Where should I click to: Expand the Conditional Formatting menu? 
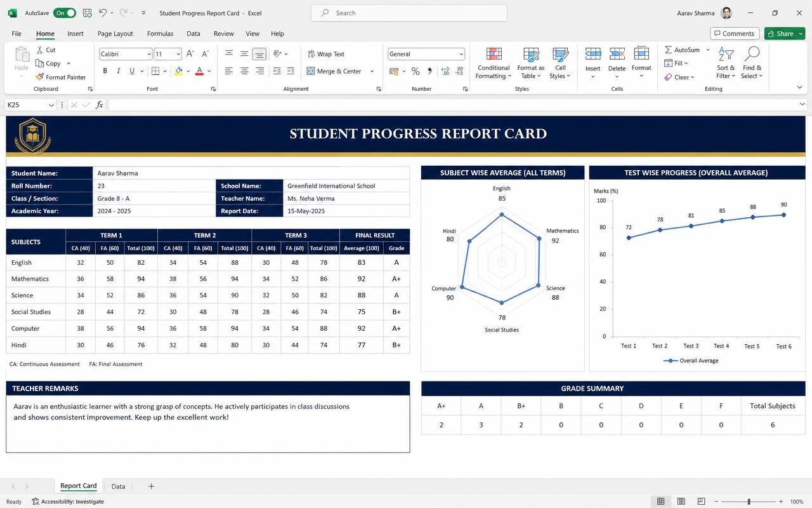tap(494, 63)
